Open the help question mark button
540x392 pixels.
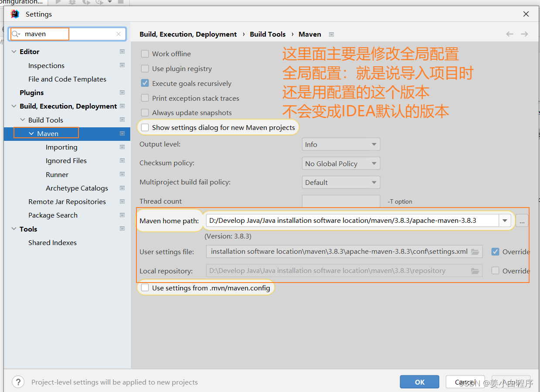coord(18,382)
